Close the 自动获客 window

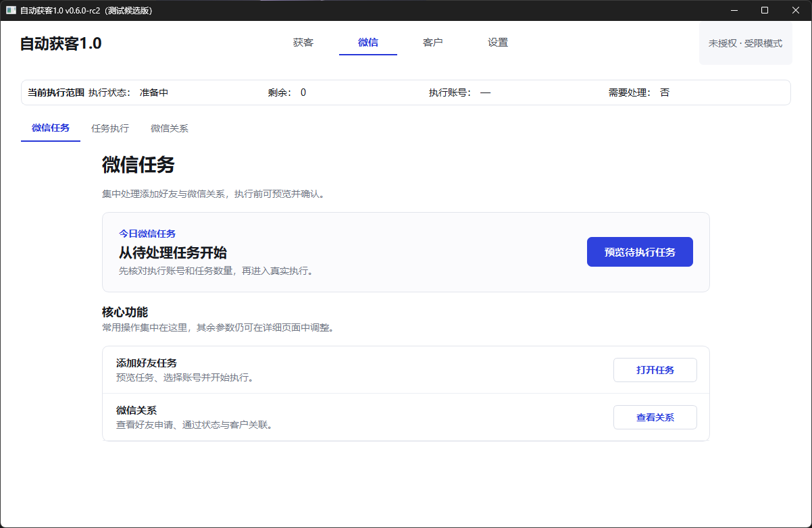tap(796, 10)
